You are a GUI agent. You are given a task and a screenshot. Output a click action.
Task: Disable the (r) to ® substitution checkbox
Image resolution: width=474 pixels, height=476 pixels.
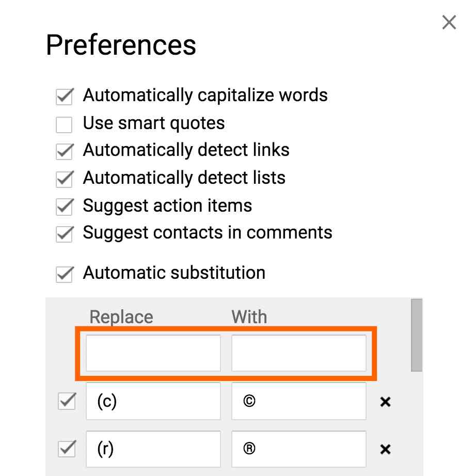[66, 449]
